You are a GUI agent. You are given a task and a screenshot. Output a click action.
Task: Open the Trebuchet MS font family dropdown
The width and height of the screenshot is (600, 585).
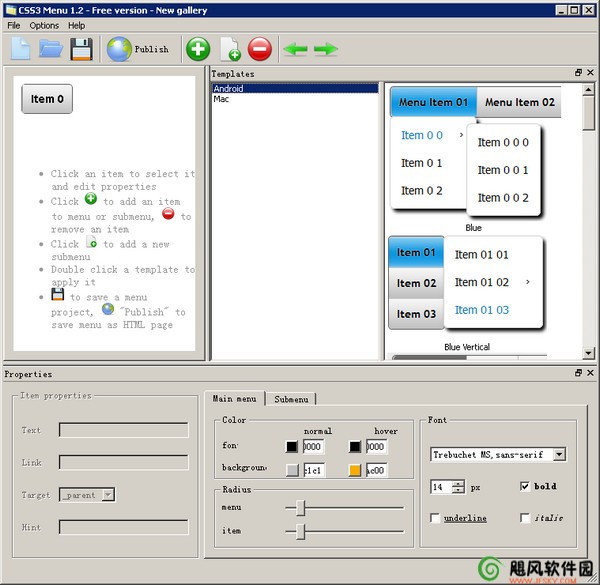tap(559, 455)
